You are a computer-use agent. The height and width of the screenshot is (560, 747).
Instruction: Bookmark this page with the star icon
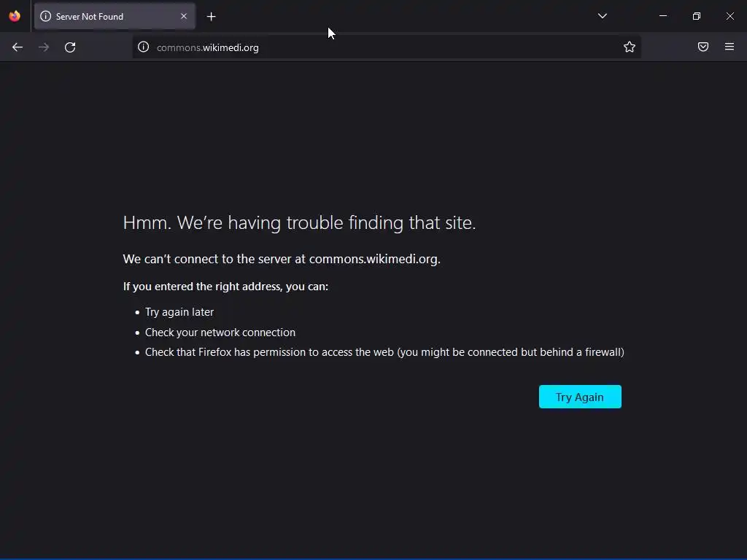click(630, 47)
